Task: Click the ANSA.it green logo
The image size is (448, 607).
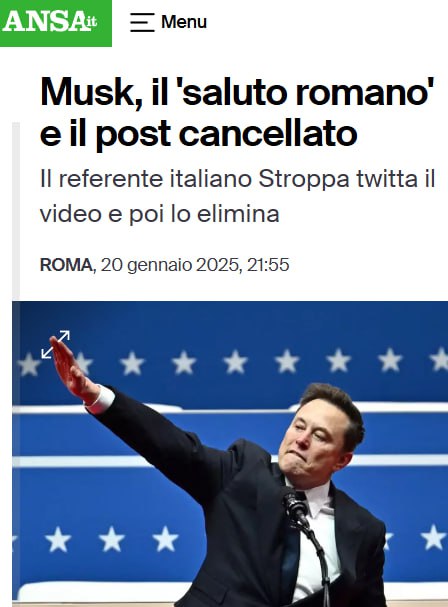Action: point(56,23)
